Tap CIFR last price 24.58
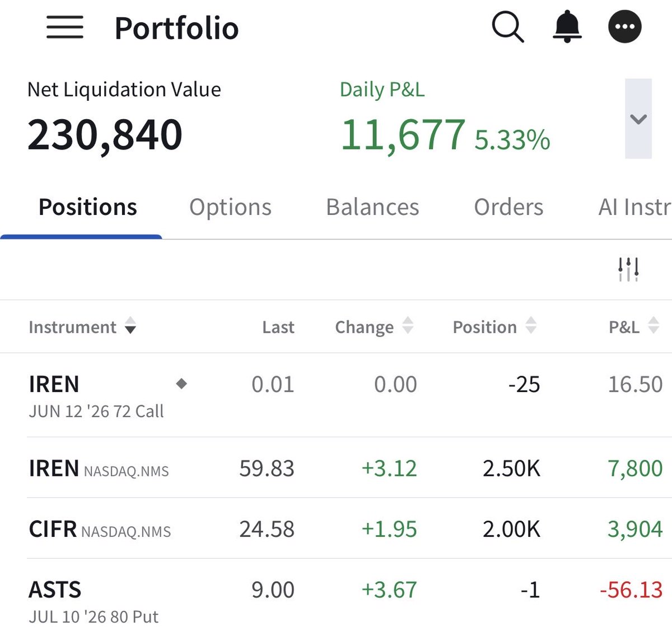This screenshot has height=631, width=672. (x=267, y=529)
